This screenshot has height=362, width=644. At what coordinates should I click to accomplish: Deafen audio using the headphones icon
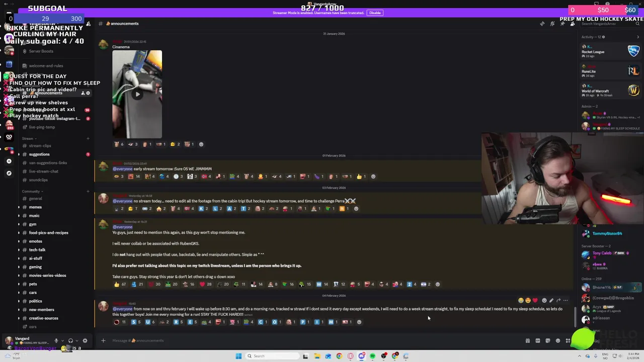click(x=70, y=340)
